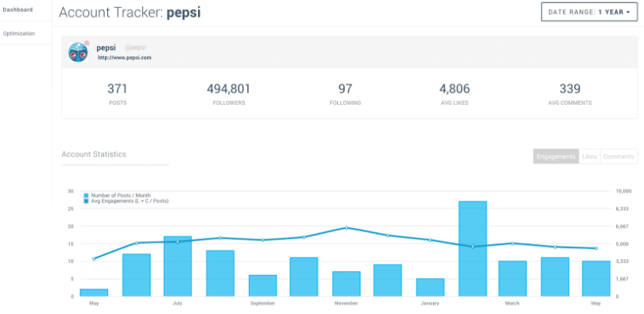
Task: Click the July posts bar
Action: pyautogui.click(x=177, y=266)
